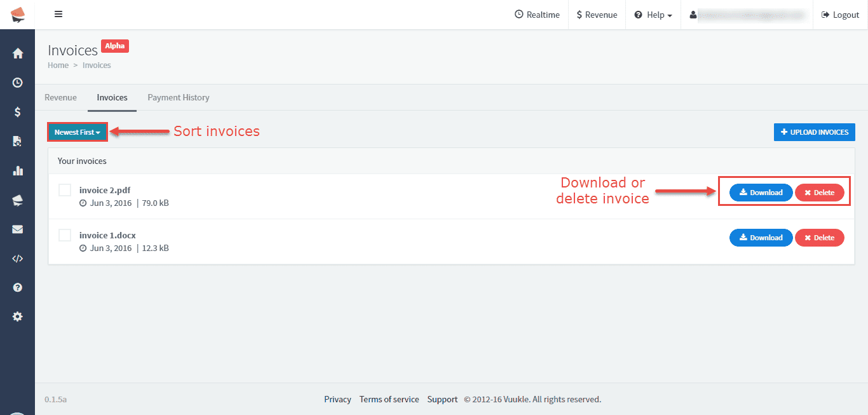Image resolution: width=868 pixels, height=415 pixels.
Task: Tick the checkbox beside invoice 1.docx
Action: point(65,235)
